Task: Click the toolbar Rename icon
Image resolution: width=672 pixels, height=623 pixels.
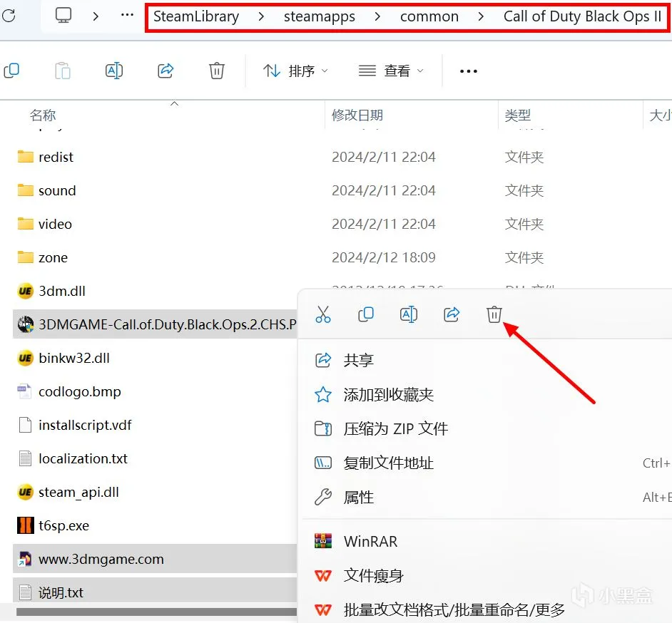Action: [x=114, y=71]
